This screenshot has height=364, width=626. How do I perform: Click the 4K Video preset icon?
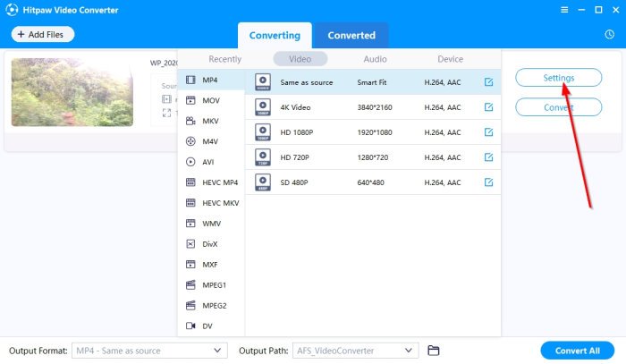pyautogui.click(x=263, y=107)
